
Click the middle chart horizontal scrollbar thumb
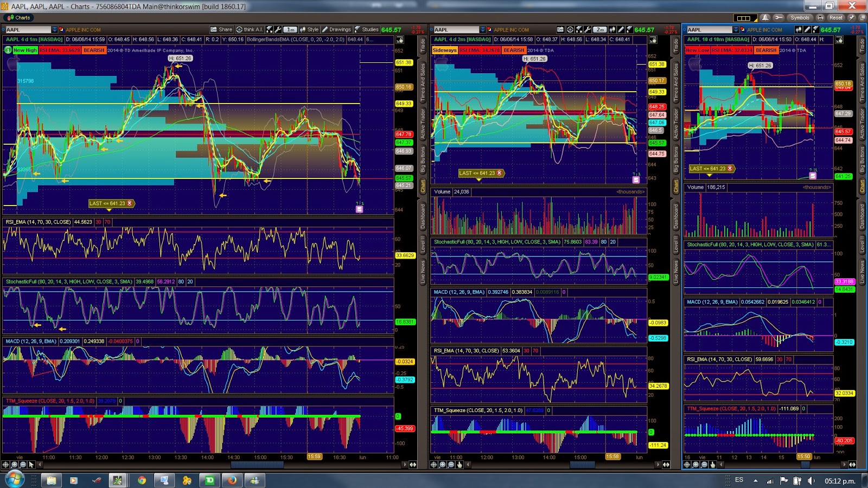[583, 465]
